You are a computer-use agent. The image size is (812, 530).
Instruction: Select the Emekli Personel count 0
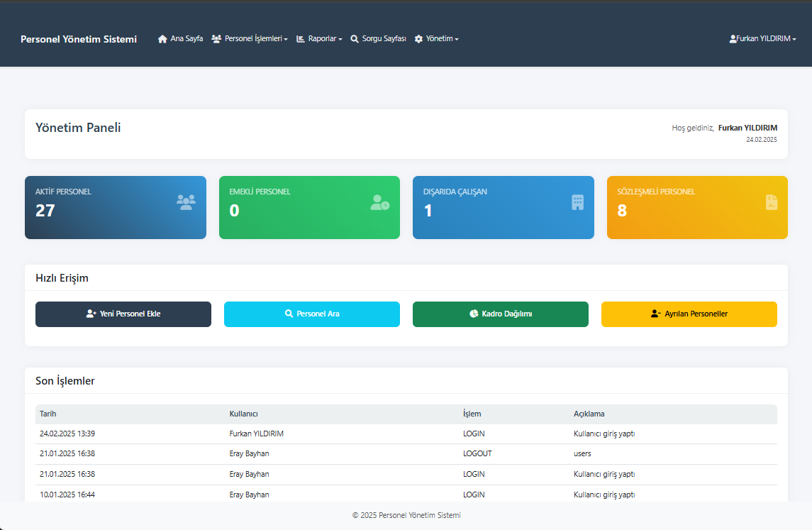click(234, 210)
